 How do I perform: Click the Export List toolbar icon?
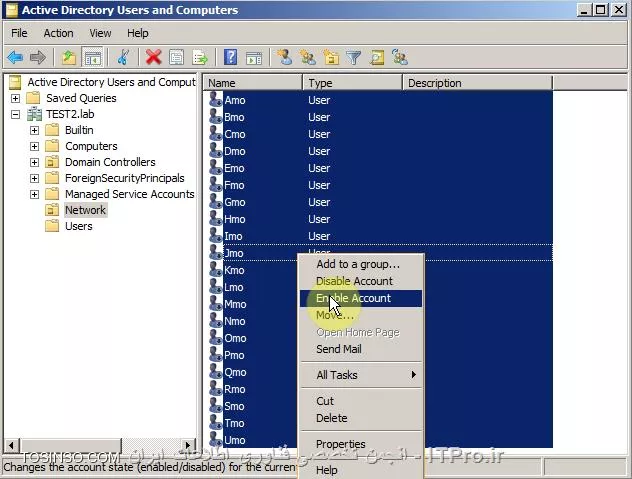coord(200,57)
